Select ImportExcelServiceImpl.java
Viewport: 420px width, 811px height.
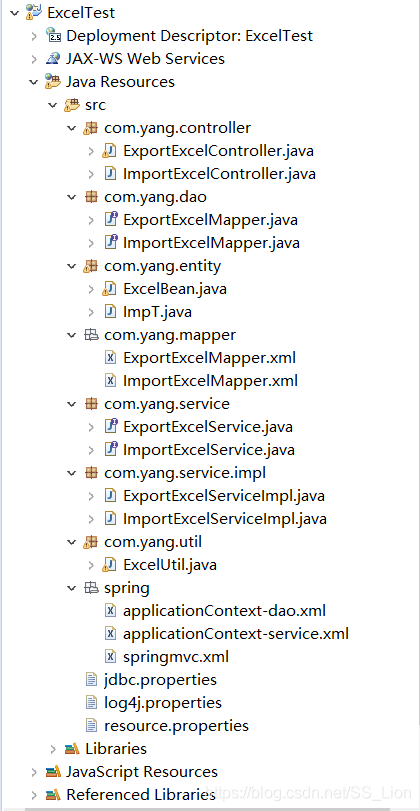[x=224, y=518]
